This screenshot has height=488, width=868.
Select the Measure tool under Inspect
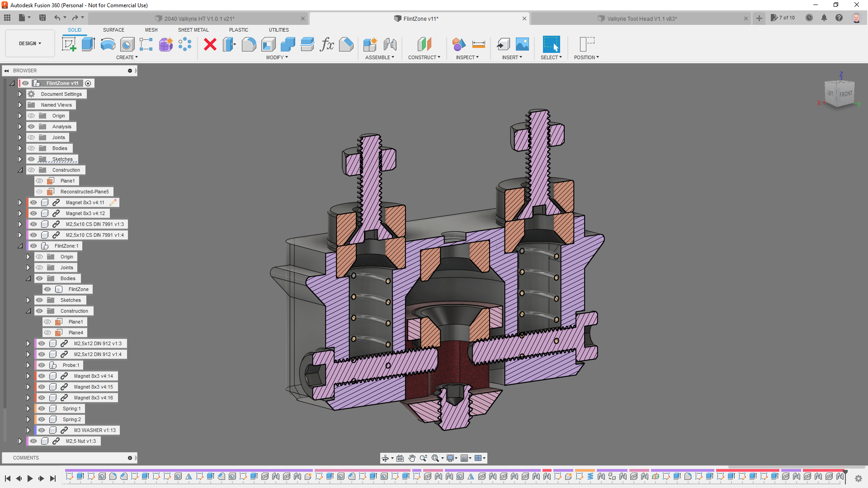click(479, 44)
